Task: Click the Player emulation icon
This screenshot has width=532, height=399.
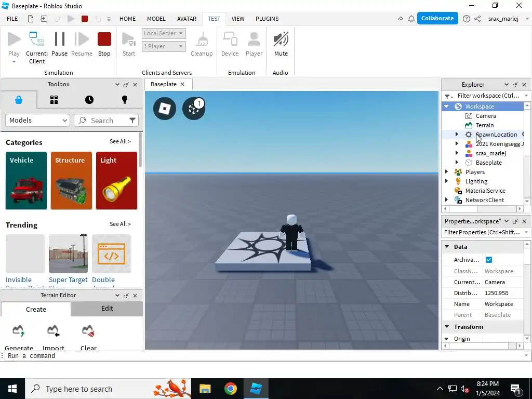Action: click(x=254, y=44)
